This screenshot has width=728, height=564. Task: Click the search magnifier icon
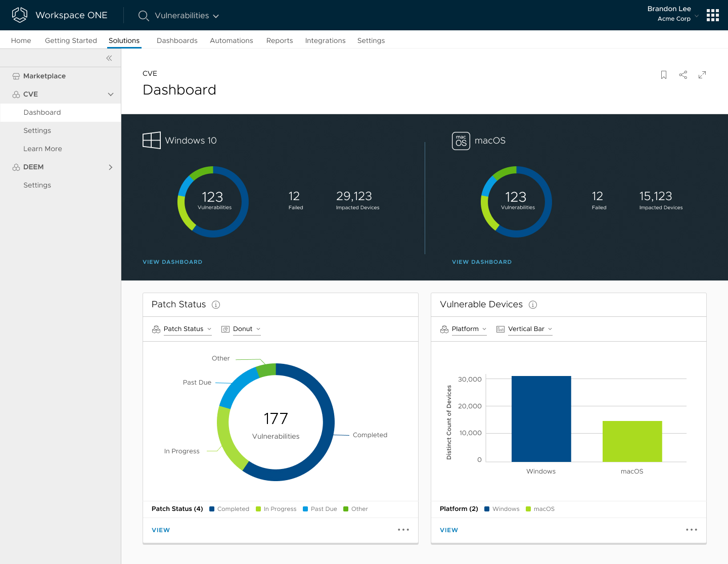coord(144,16)
